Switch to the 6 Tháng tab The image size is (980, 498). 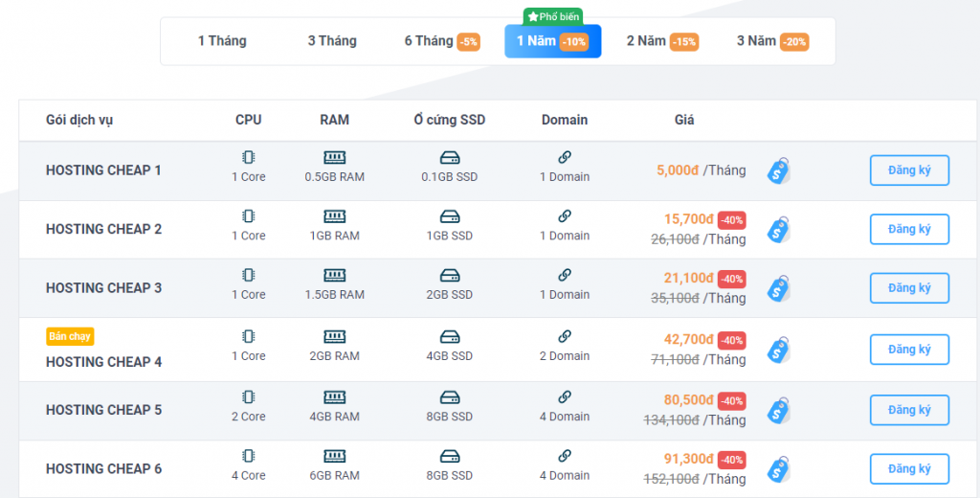tap(442, 41)
